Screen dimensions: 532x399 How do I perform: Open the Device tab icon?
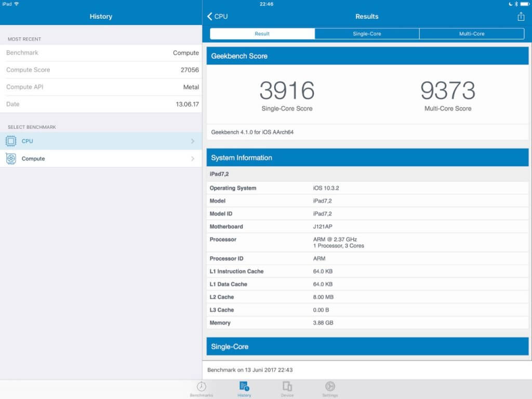coord(287,387)
